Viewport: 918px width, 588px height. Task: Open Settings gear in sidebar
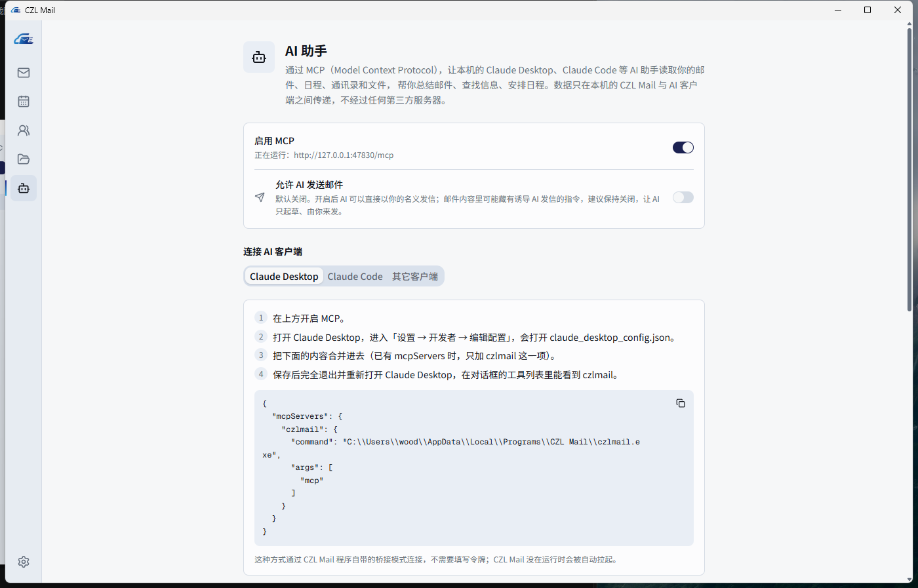click(24, 562)
